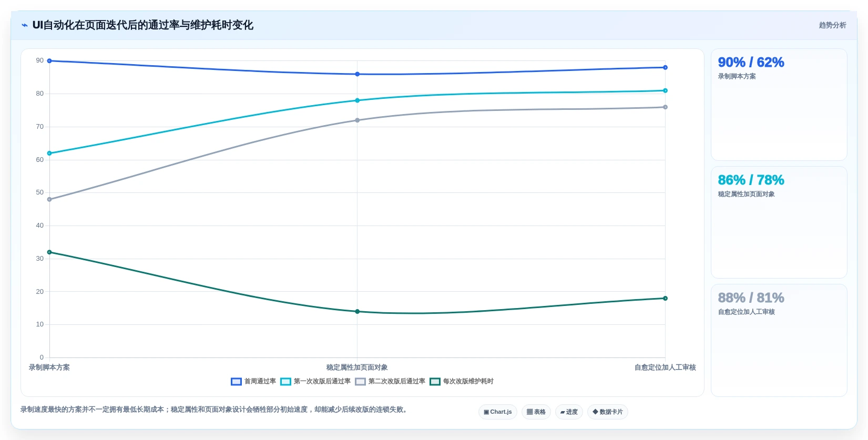Toggle the 第二次改版后通过率 legend item
Image resolution: width=868 pixels, height=440 pixels.
(x=390, y=382)
